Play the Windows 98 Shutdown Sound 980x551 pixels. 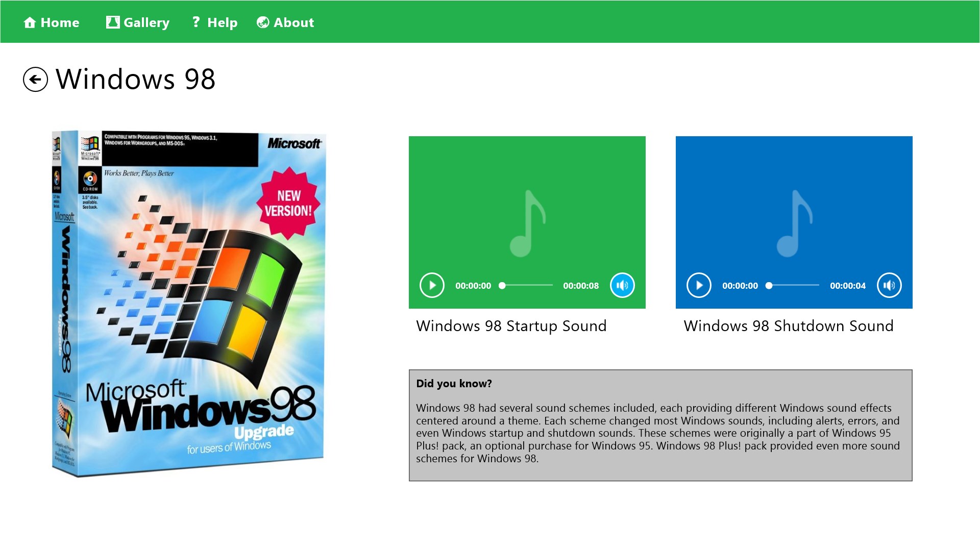pyautogui.click(x=698, y=285)
